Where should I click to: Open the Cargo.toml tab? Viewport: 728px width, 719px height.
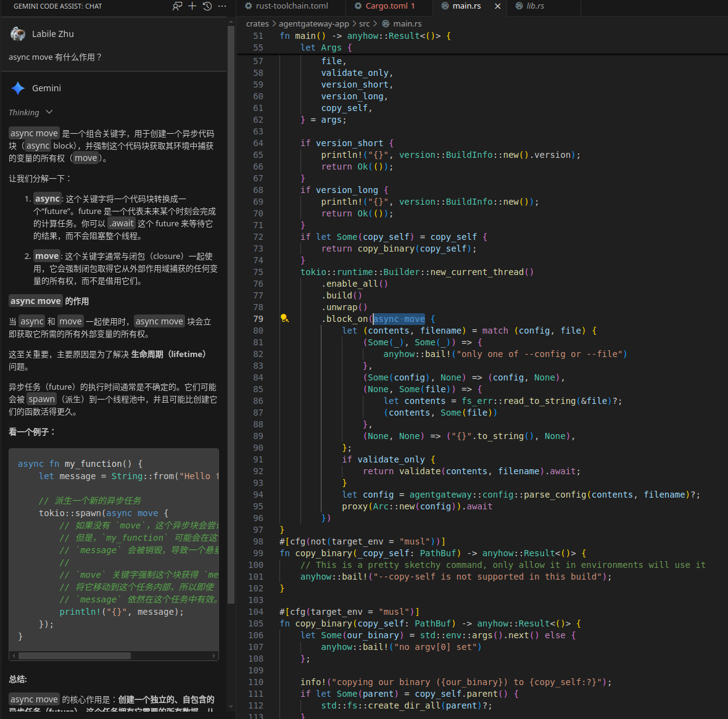coord(386,6)
